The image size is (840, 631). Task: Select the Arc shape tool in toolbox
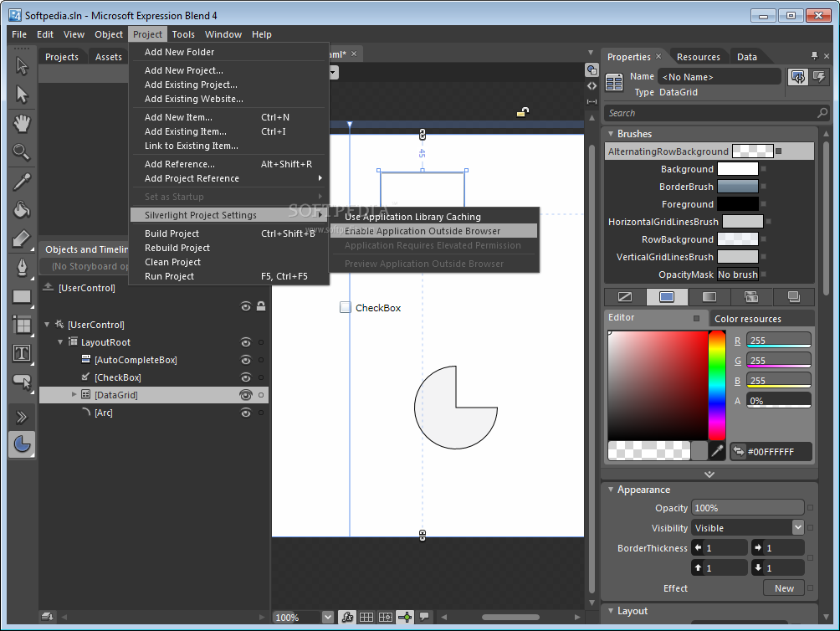tap(22, 444)
